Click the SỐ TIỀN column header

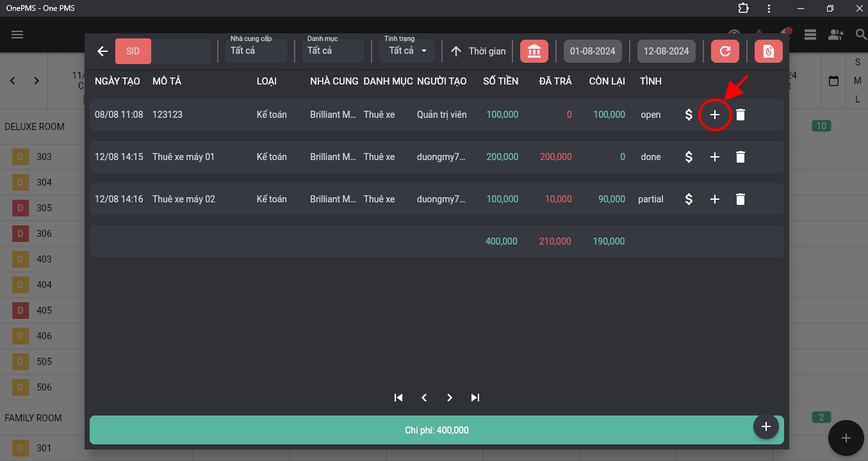click(501, 81)
